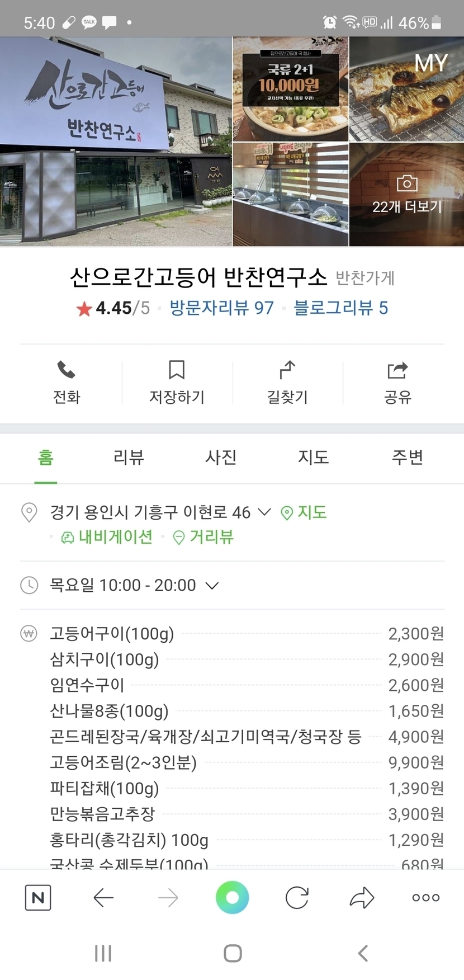The height and width of the screenshot is (980, 464).
Task: Open the three-dot more menu
Action: 425,898
